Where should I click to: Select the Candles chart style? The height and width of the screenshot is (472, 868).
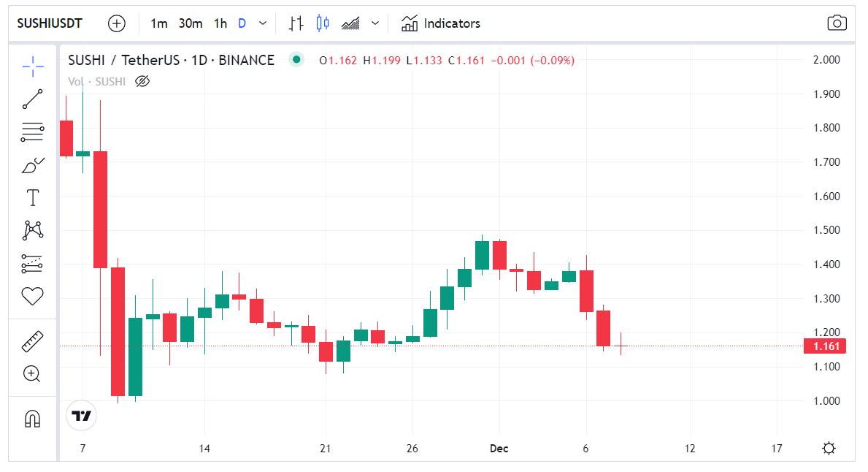point(323,23)
